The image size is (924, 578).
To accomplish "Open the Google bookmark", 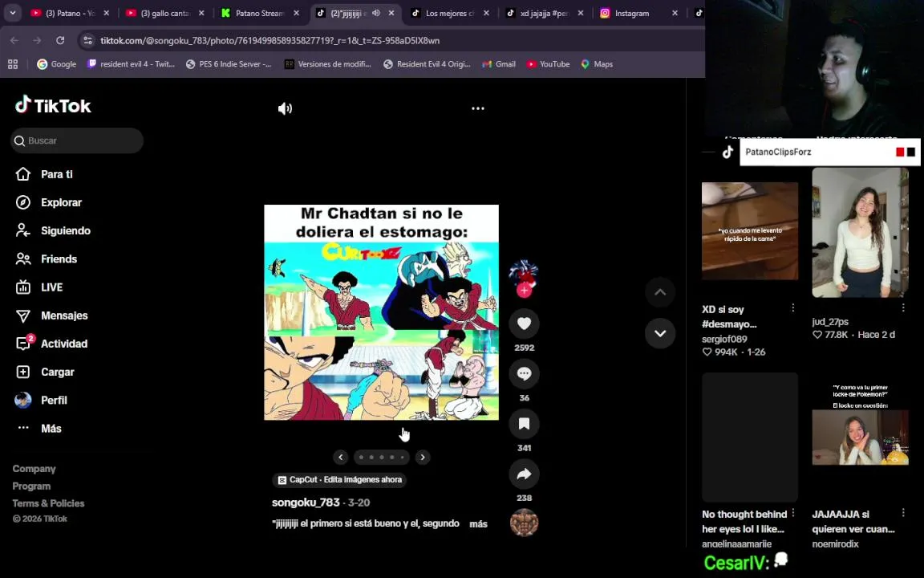I will pos(57,64).
